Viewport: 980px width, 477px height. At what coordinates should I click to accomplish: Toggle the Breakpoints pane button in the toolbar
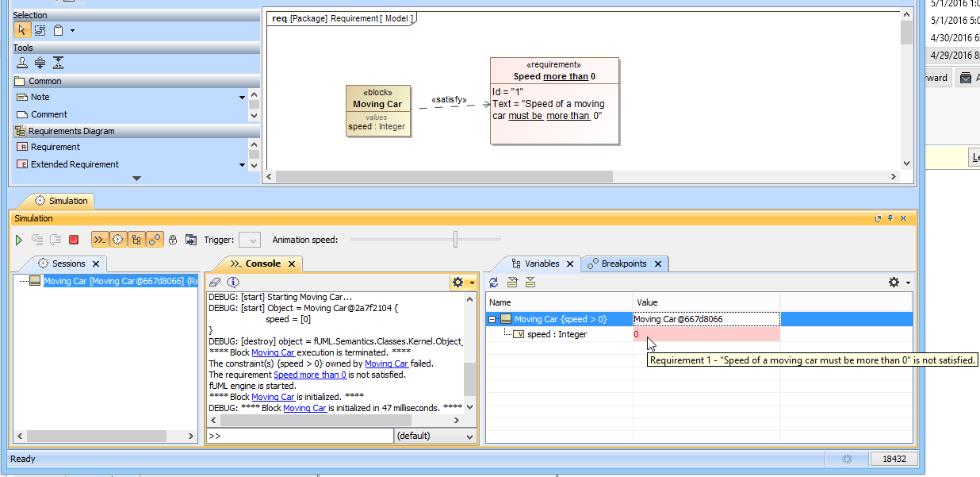coord(155,240)
